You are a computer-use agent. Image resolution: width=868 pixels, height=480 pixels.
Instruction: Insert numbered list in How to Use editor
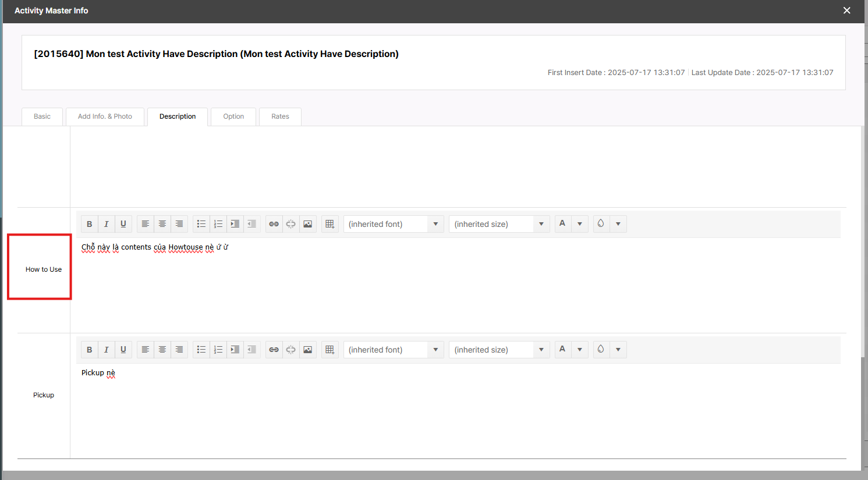point(218,224)
